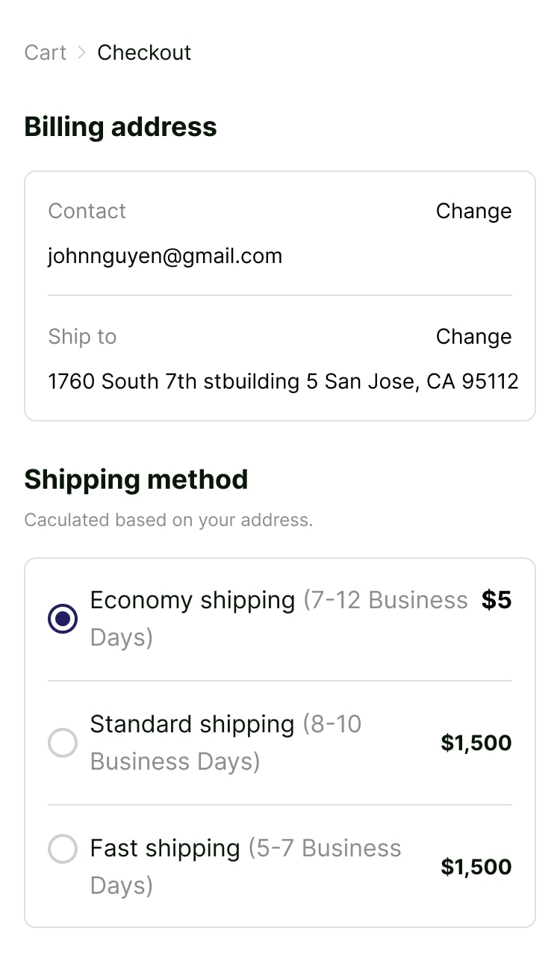The image size is (560, 958).
Task: Go back to Cart breadcrumb
Action: point(46,52)
